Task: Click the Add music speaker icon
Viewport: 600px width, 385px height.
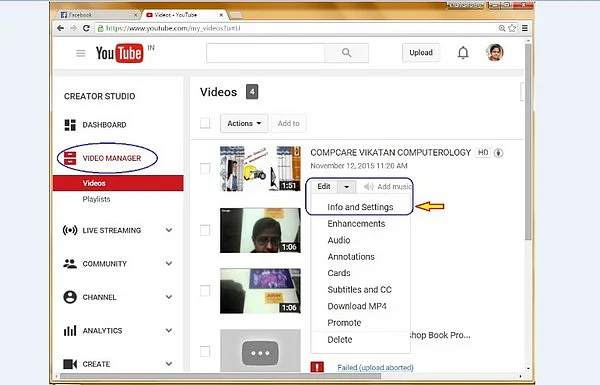Action: coord(368,186)
